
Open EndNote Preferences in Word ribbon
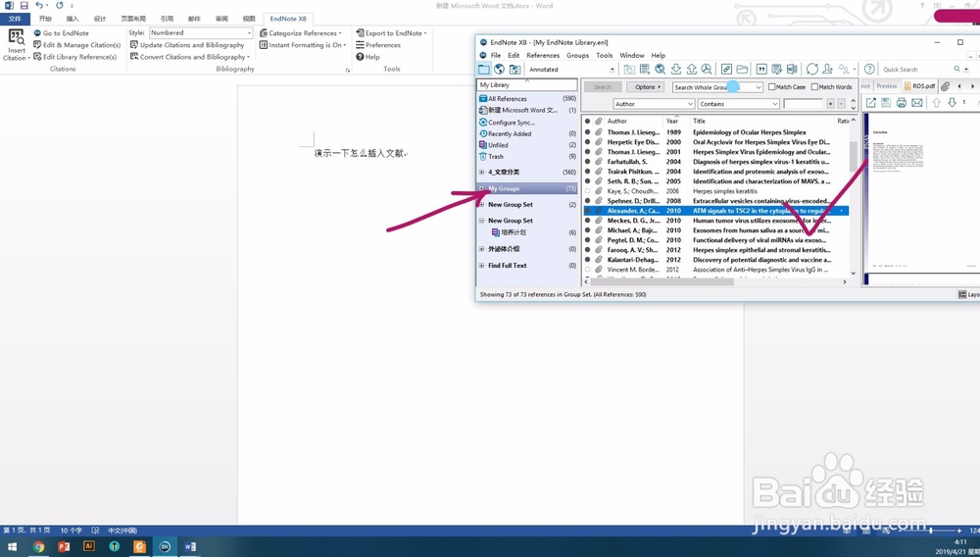378,45
